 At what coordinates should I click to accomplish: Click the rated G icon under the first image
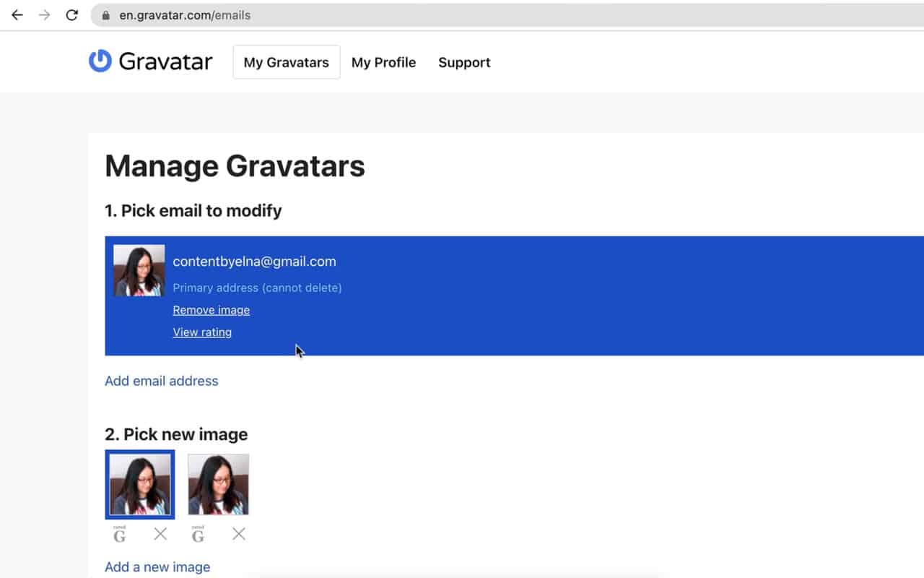tap(118, 533)
